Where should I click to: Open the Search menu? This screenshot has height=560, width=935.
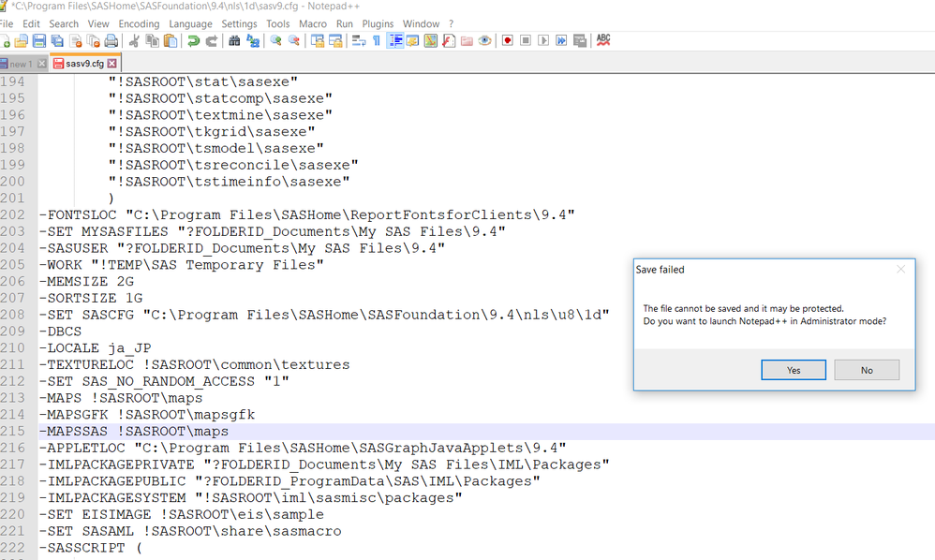[64, 23]
